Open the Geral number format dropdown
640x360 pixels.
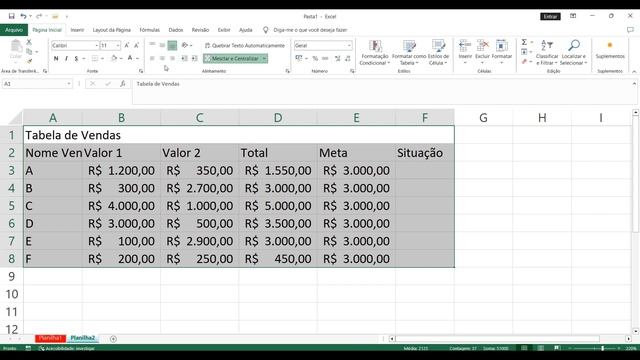tap(349, 45)
